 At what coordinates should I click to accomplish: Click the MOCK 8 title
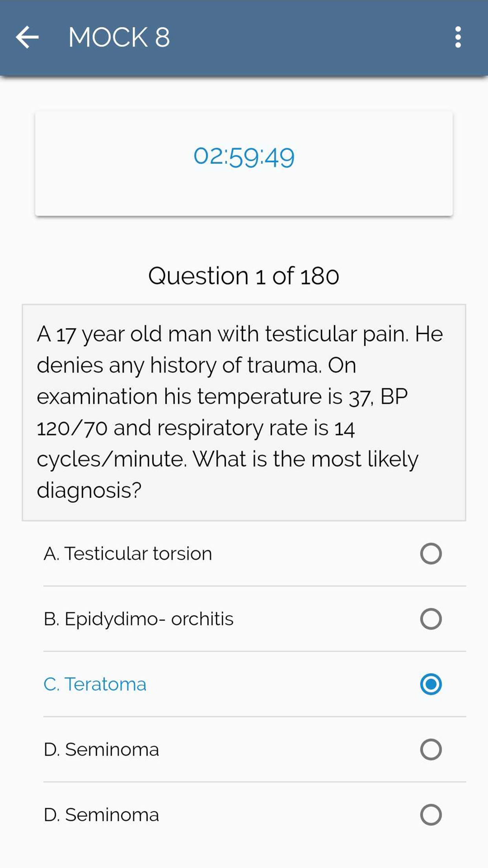pyautogui.click(x=119, y=37)
